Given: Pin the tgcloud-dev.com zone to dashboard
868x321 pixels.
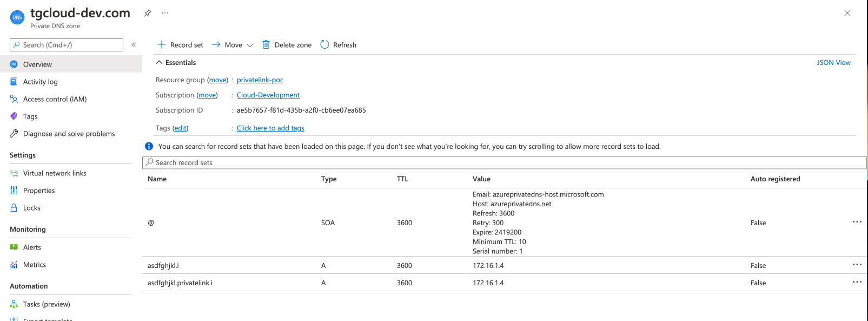Looking at the screenshot, I should 147,13.
